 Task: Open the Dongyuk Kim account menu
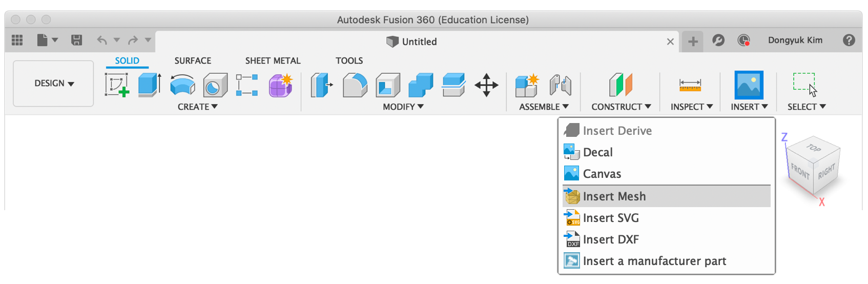point(795,40)
